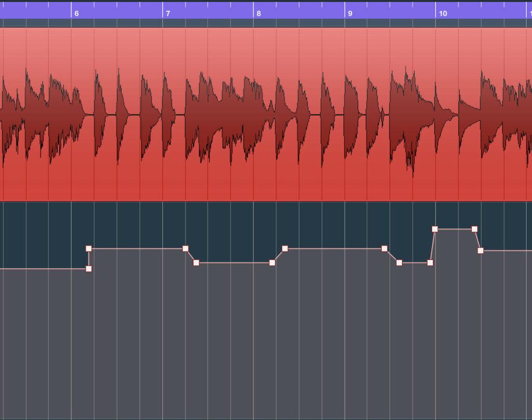The height and width of the screenshot is (420, 532).
Task: Select the red audio event
Action: [x=260, y=114]
